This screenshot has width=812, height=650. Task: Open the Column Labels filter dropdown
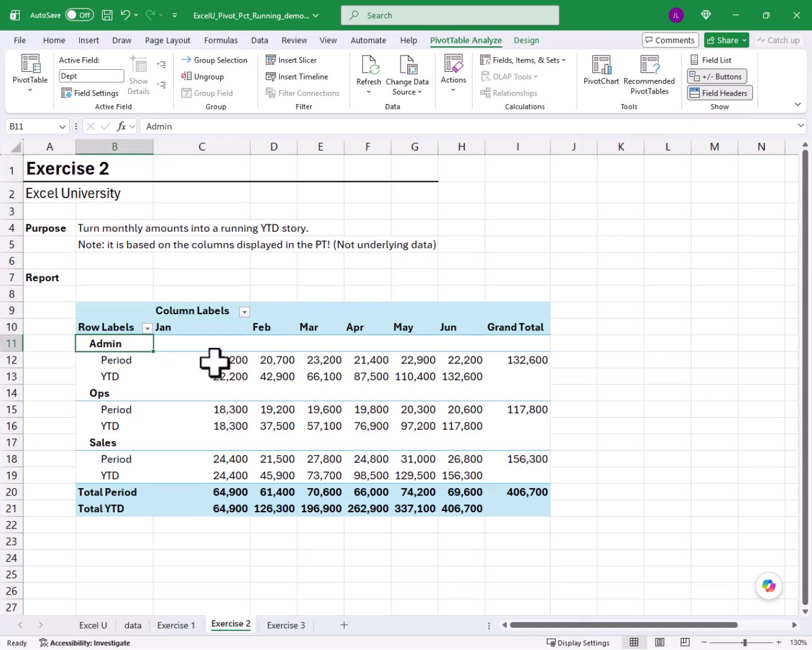click(244, 312)
